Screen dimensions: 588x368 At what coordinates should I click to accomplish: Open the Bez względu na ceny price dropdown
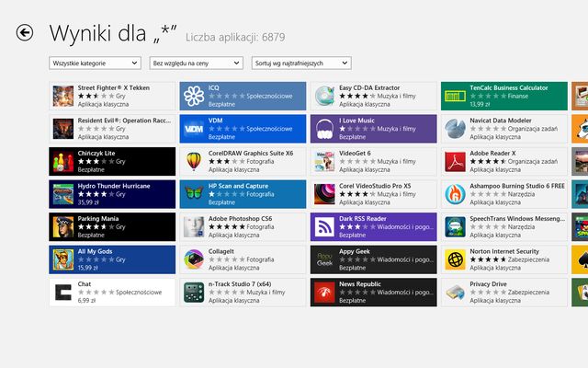pyautogui.click(x=196, y=63)
